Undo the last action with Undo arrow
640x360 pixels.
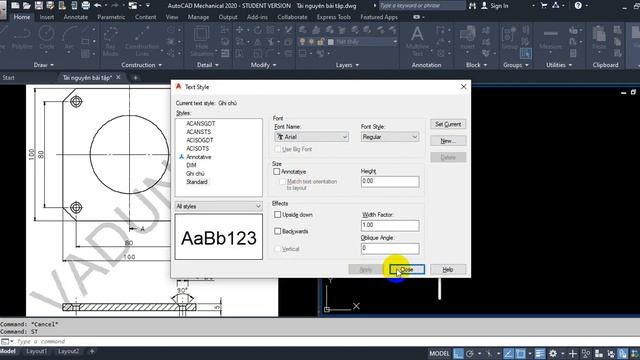[x=98, y=6]
